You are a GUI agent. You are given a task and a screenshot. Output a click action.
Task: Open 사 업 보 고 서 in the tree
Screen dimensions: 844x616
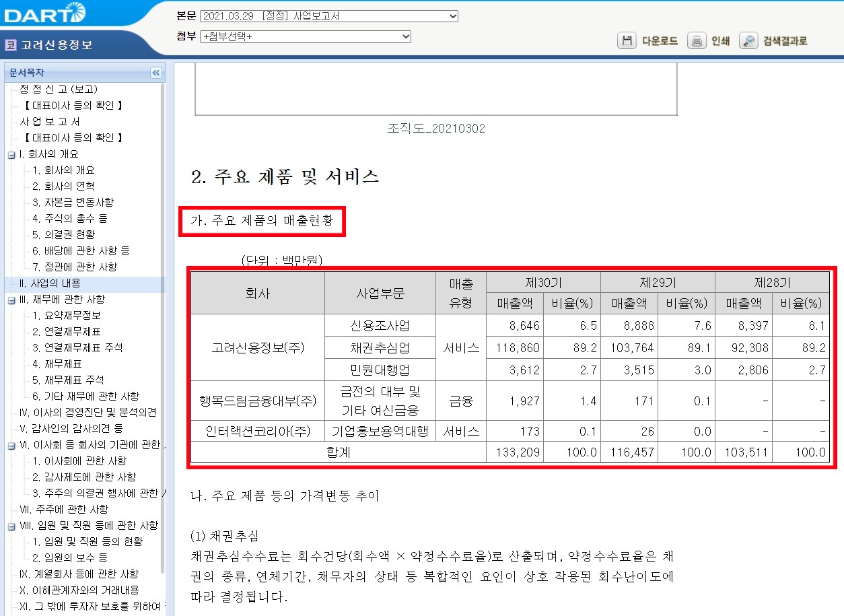click(50, 121)
